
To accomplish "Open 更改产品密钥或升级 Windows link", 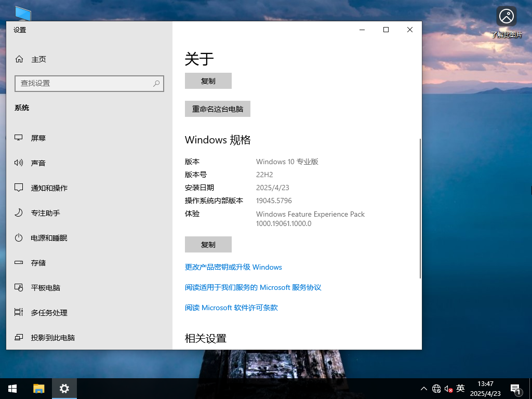I will [x=233, y=267].
